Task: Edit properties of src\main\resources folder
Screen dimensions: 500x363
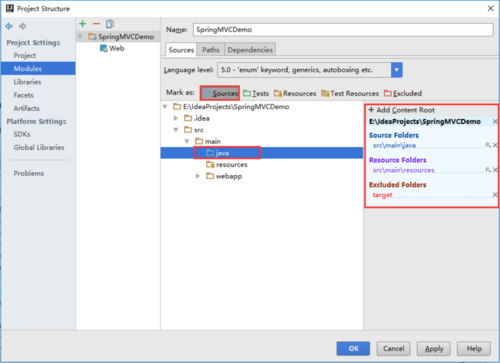Action: 488,170
